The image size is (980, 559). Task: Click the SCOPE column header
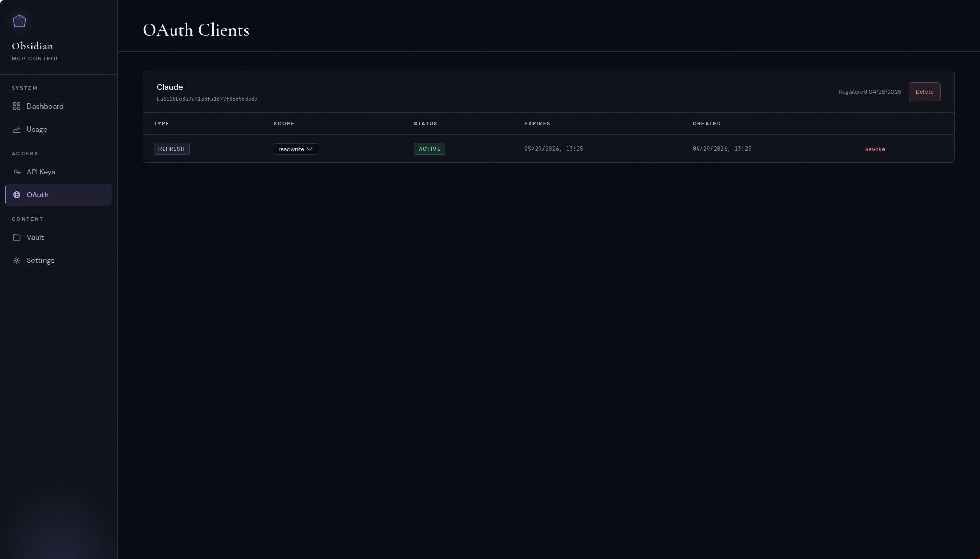click(284, 124)
